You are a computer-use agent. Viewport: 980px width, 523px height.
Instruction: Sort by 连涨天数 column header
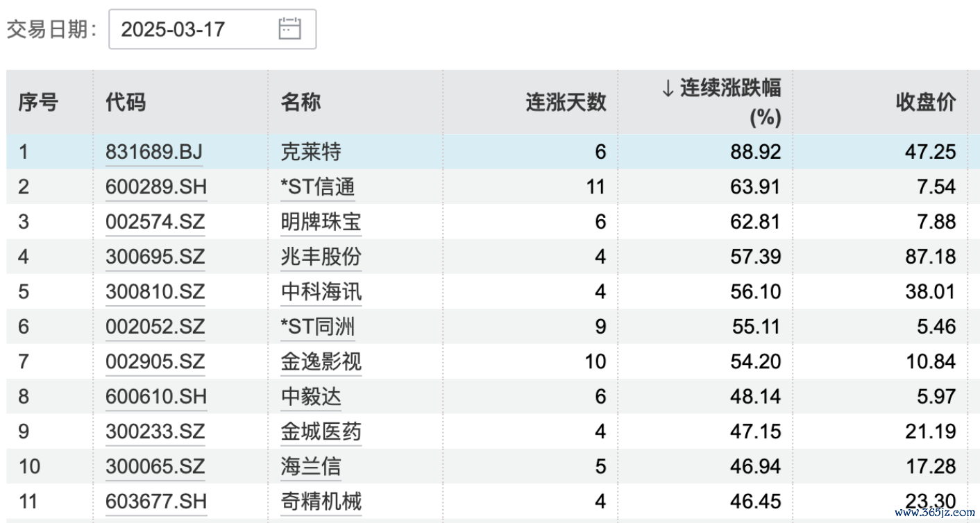(x=566, y=103)
